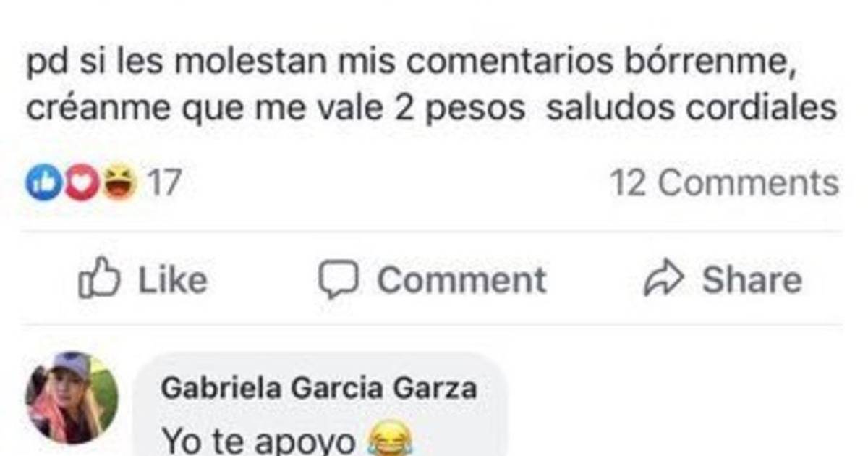
Task: Click the blue thumbs-up reaction icon
Action: [x=41, y=183]
